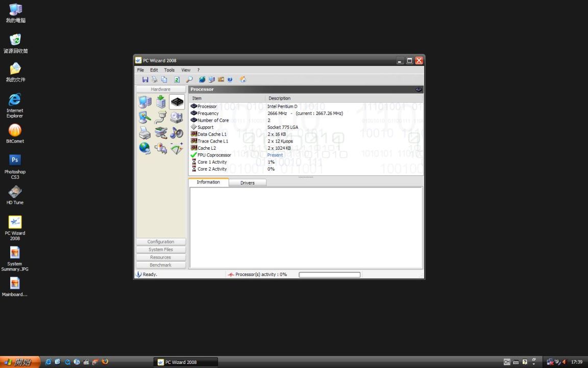Open the IO Ports cable connector icon
This screenshot has width=588, height=368.
pyautogui.click(x=161, y=118)
